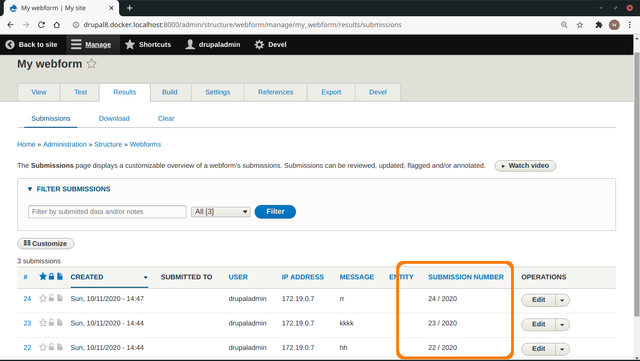Viewport: 640px width, 361px height.
Task: Click Back to site in admin toolbar
Action: (x=31, y=45)
